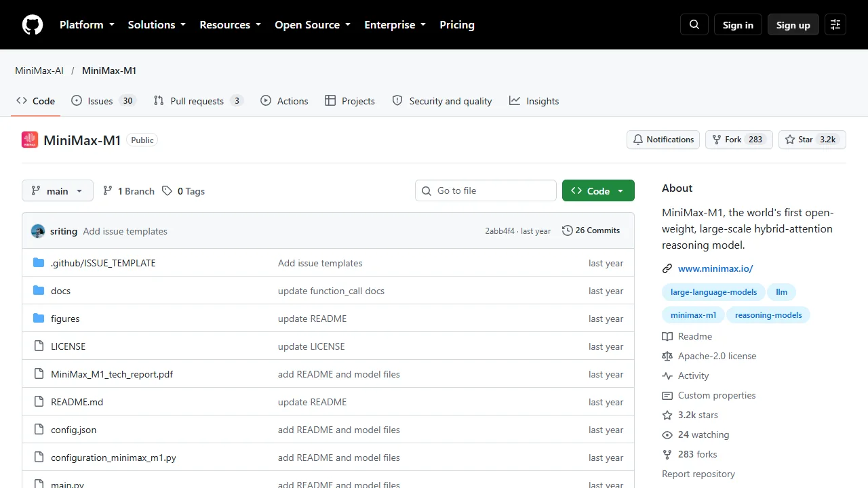Click the README.md file icon
This screenshot has width=868, height=488.
click(39, 402)
